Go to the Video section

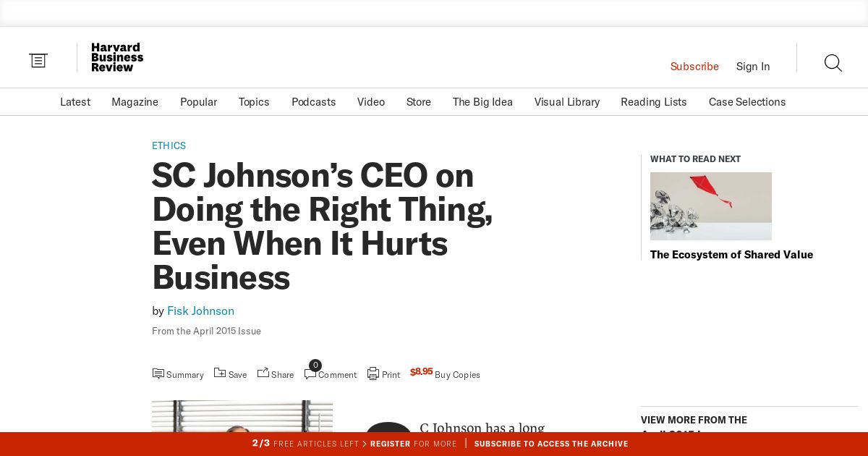371,102
